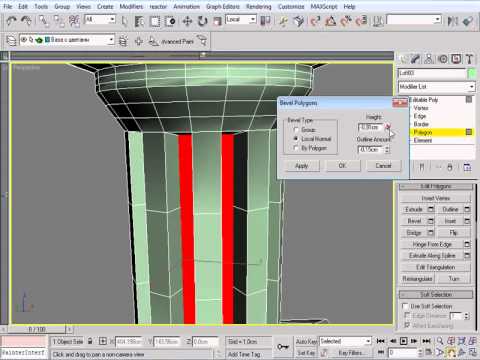480x360 pixels.
Task: Open the Modifier List dropdown
Action: pos(437,87)
